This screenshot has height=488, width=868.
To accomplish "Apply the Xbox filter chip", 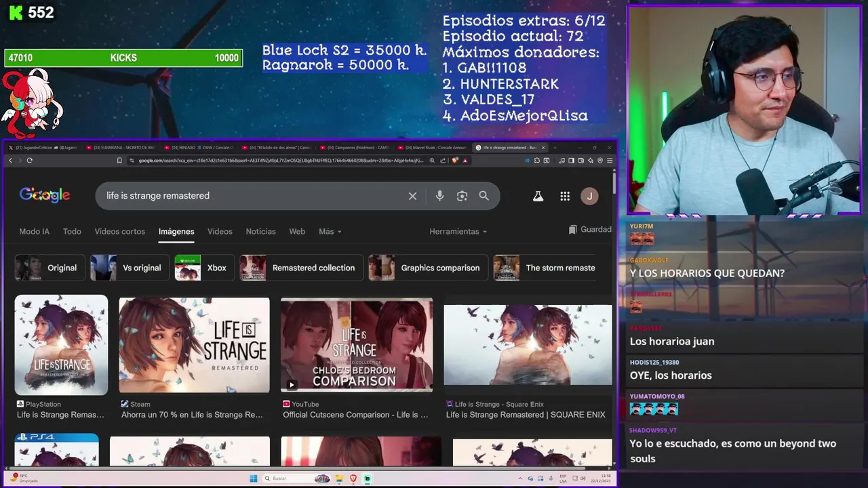I will coord(204,268).
